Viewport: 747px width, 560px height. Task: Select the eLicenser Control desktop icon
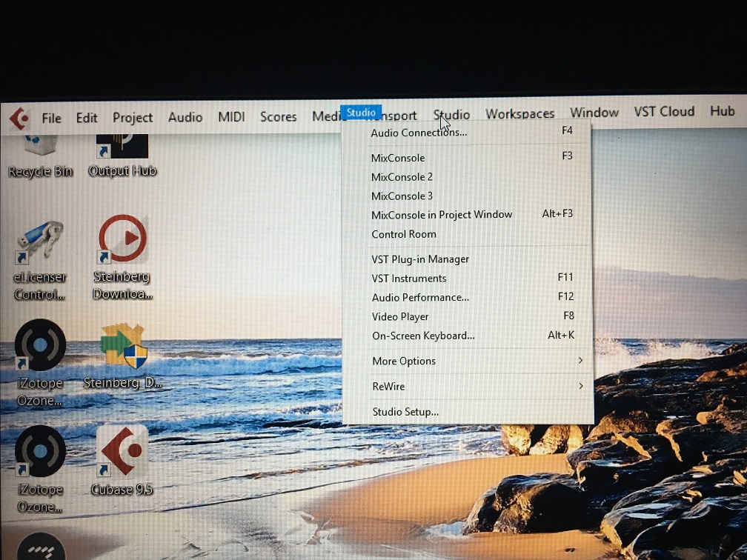point(39,261)
